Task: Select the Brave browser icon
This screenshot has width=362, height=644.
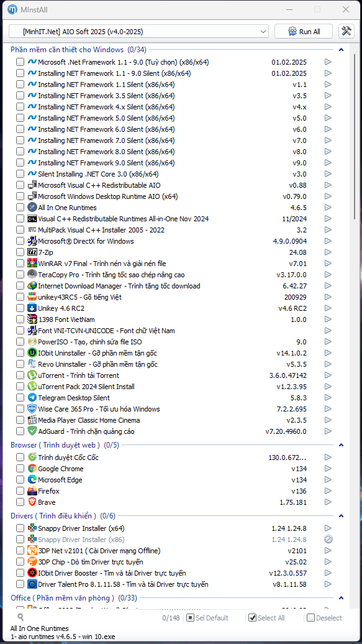Action: 32,502
